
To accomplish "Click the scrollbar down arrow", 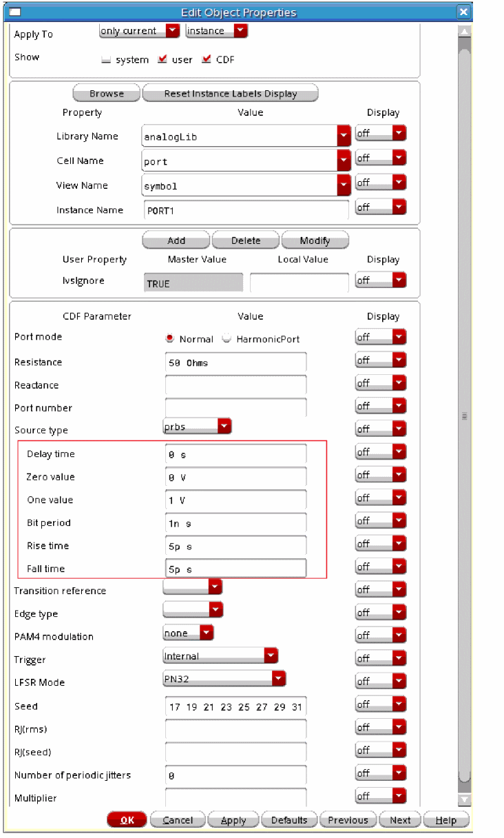I will (x=464, y=800).
